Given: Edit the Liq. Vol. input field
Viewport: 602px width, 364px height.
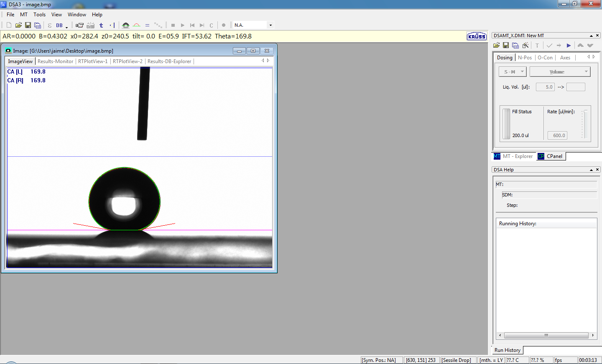Looking at the screenshot, I should pos(545,87).
